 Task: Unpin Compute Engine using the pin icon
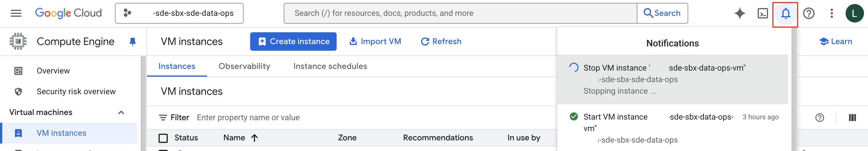pyautogui.click(x=133, y=41)
